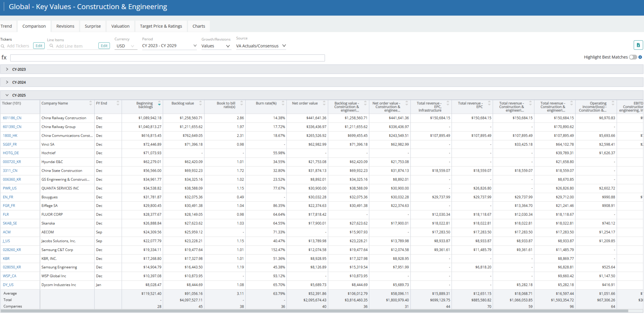Screen dimensions: 644x314
Task: Click the Highlight Best Matches info icon
Action: point(640,57)
